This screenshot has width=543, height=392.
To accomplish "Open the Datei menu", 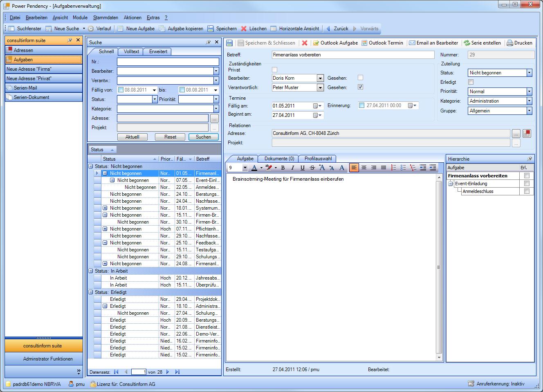I will 15,18.
